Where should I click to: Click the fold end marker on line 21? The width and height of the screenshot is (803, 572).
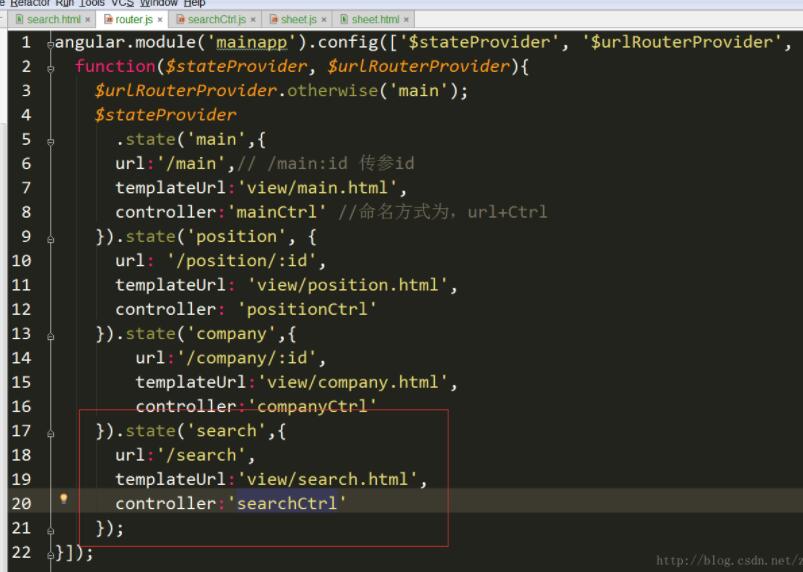[50, 531]
